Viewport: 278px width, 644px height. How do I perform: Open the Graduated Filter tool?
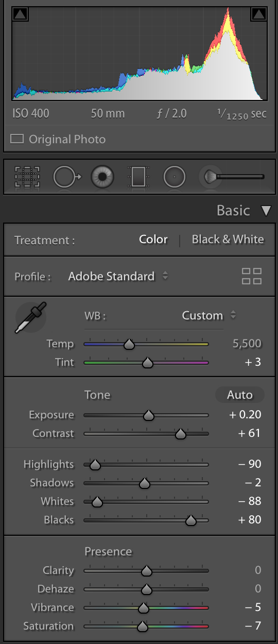(x=138, y=177)
